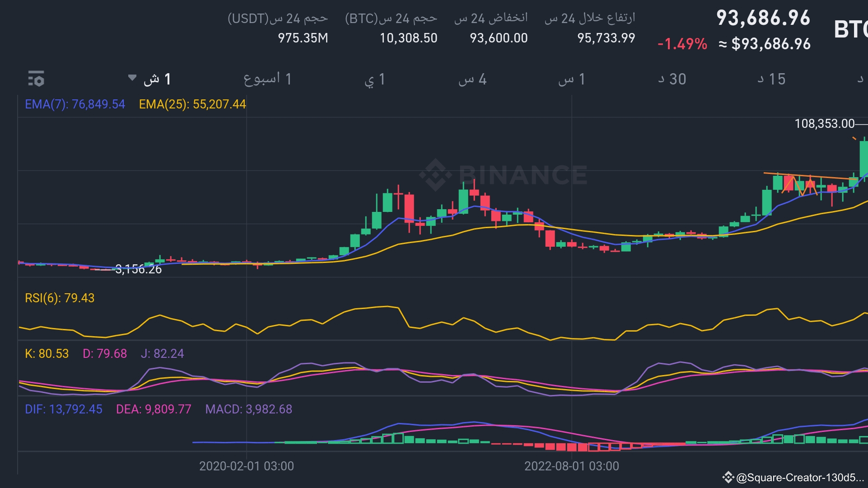Image resolution: width=868 pixels, height=488 pixels.
Task: Choose the 1 hour interval tab
Action: coord(572,80)
